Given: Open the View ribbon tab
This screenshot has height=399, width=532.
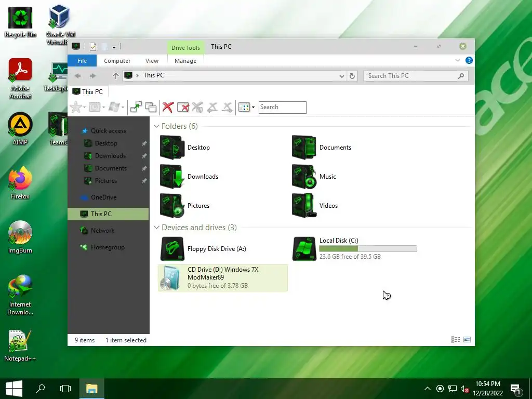Looking at the screenshot, I should 152,61.
